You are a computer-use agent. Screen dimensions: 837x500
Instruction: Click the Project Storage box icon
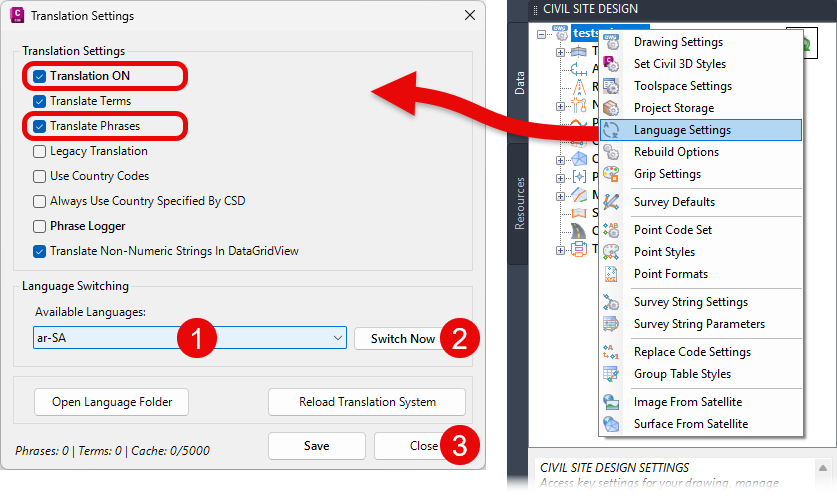click(612, 108)
